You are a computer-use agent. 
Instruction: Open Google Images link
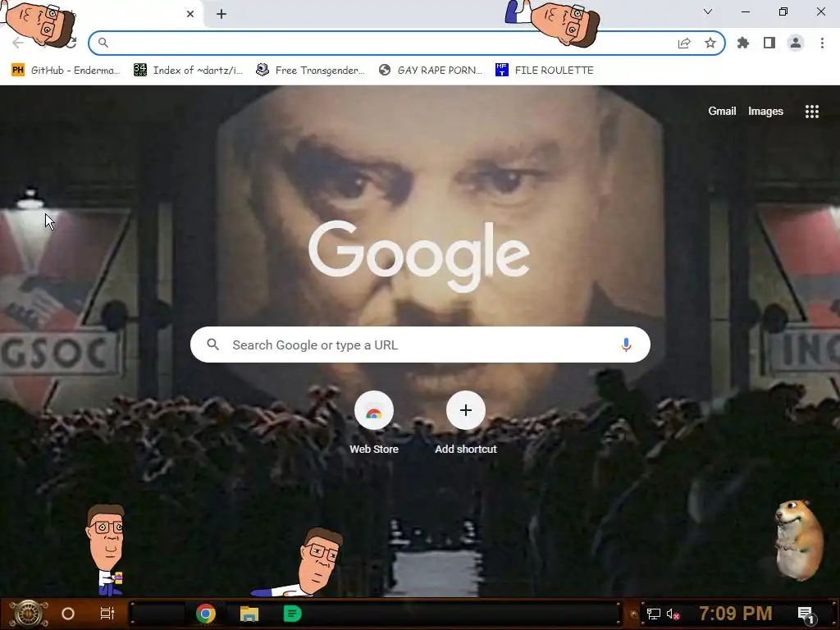coord(765,111)
